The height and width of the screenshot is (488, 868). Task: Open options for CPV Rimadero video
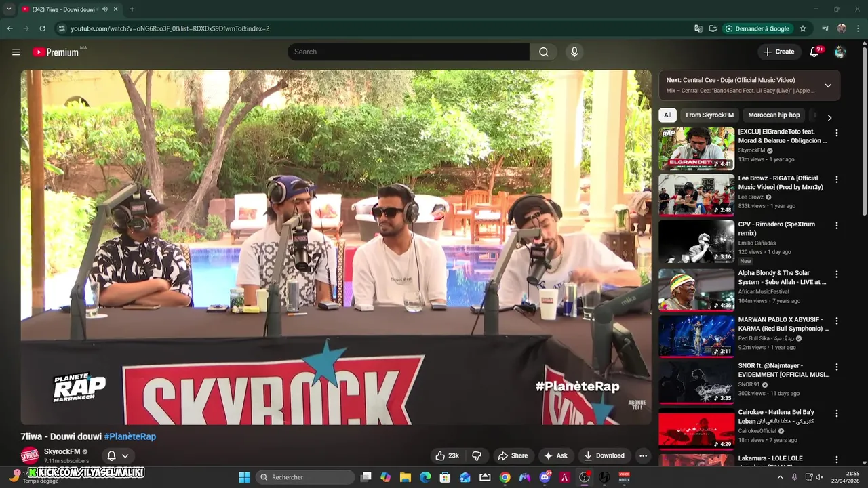(836, 226)
